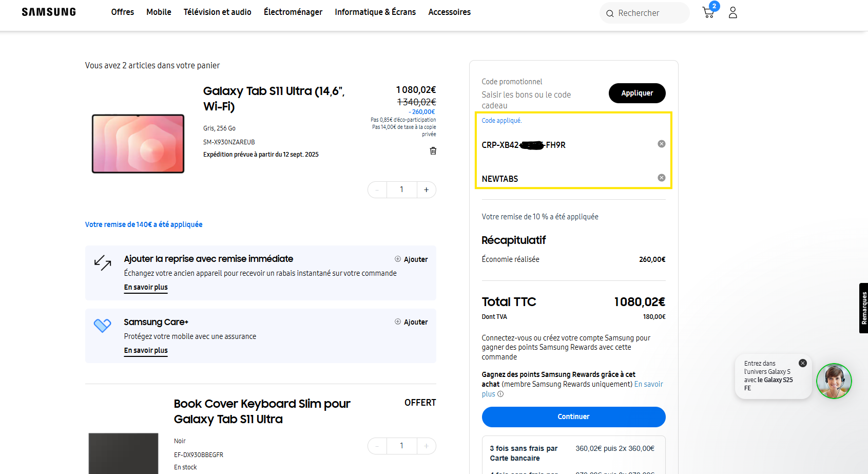The height and width of the screenshot is (474, 868).
Task: Click the Appliquer promo button
Action: (x=637, y=93)
